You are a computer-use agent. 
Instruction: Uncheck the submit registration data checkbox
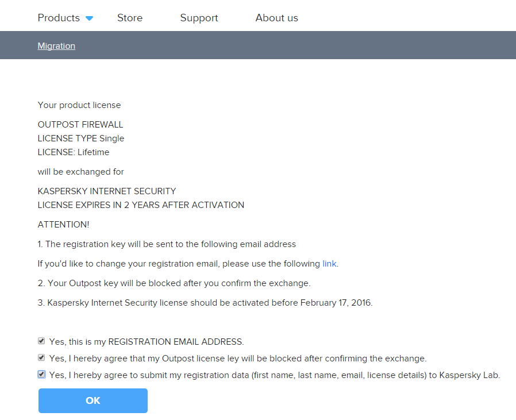pyautogui.click(x=41, y=375)
